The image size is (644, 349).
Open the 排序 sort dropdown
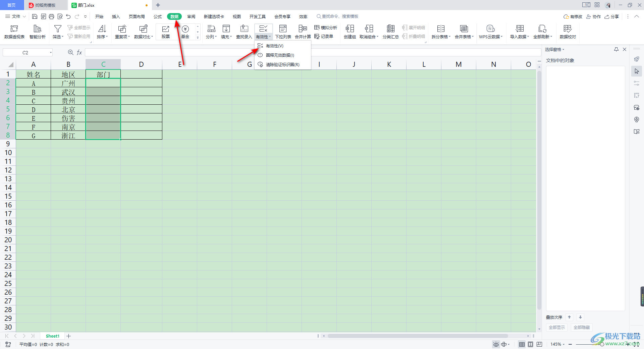(x=102, y=37)
